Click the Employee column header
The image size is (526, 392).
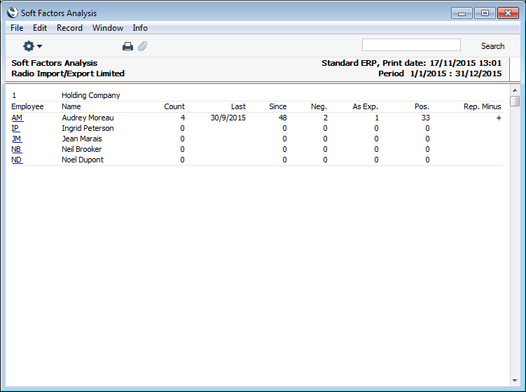28,107
